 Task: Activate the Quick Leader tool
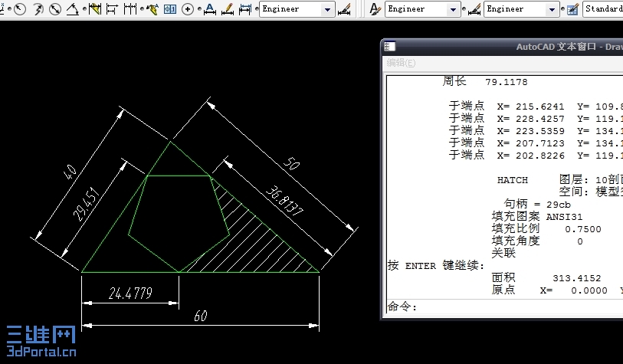click(x=152, y=8)
